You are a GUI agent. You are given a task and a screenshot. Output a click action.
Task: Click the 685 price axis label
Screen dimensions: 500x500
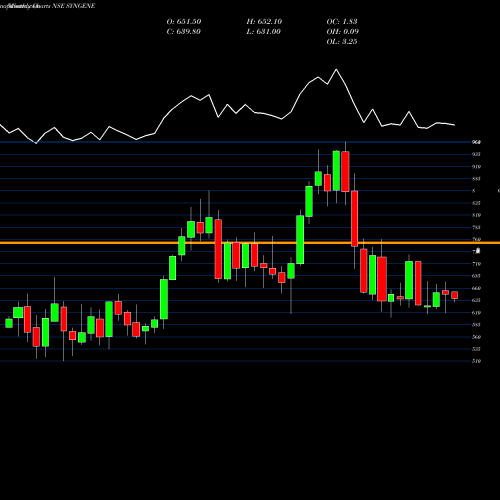[476, 276]
